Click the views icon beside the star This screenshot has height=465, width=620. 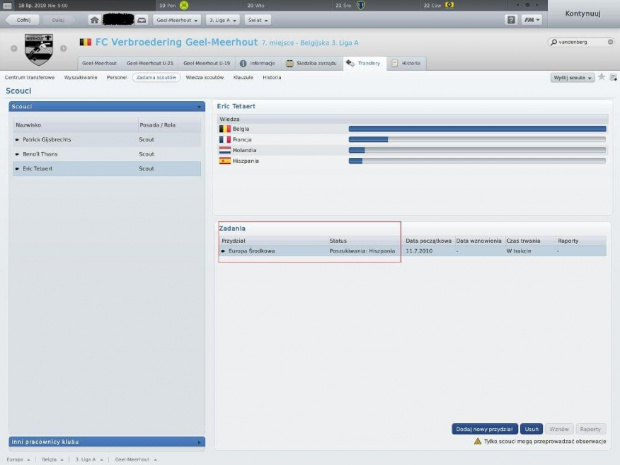tap(613, 78)
